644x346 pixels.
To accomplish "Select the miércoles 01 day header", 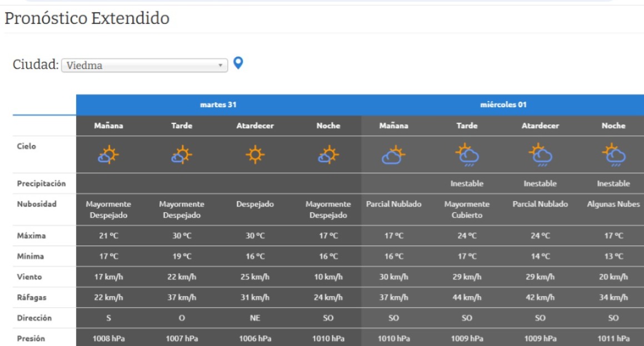I will [503, 104].
